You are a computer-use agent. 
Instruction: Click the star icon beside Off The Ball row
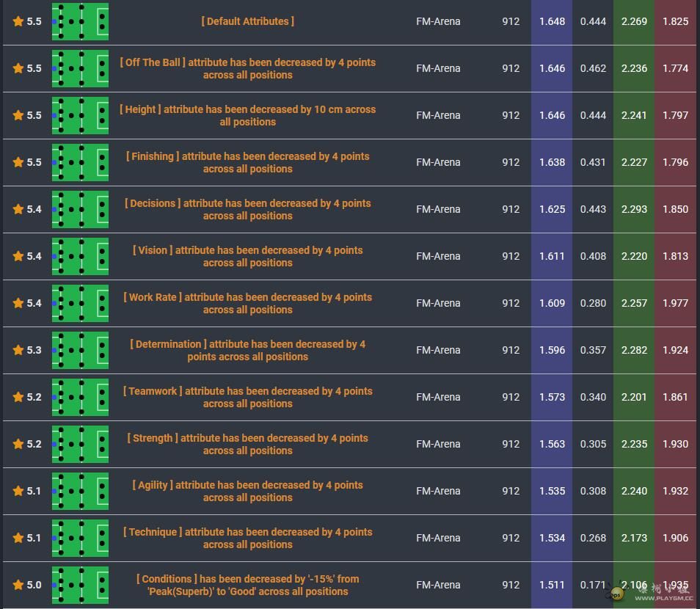click(x=18, y=68)
